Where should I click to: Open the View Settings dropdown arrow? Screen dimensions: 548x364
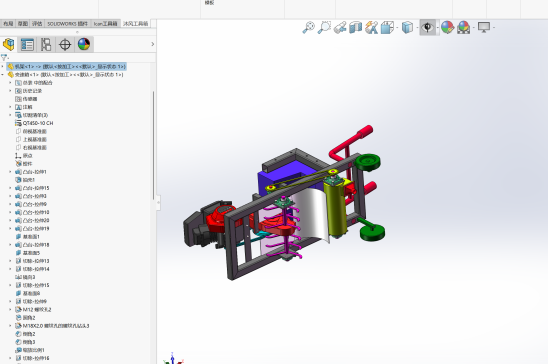pos(493,28)
